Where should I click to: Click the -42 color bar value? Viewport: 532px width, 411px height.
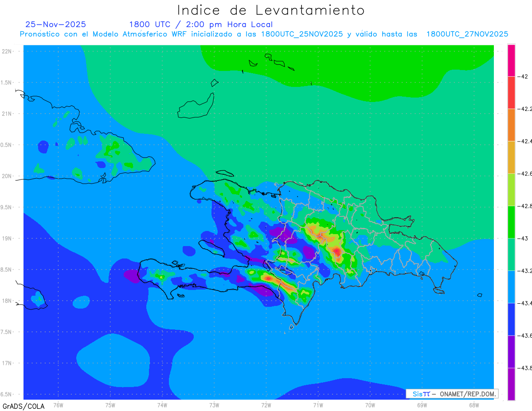point(524,76)
